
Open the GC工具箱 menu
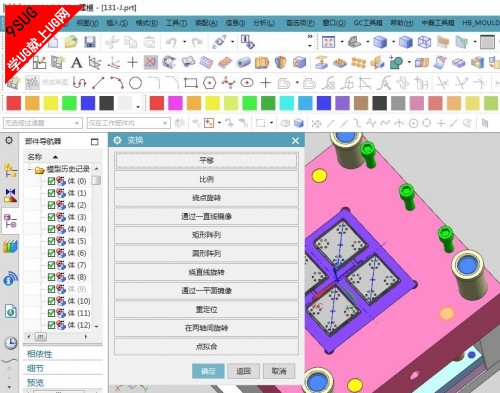coord(368,23)
